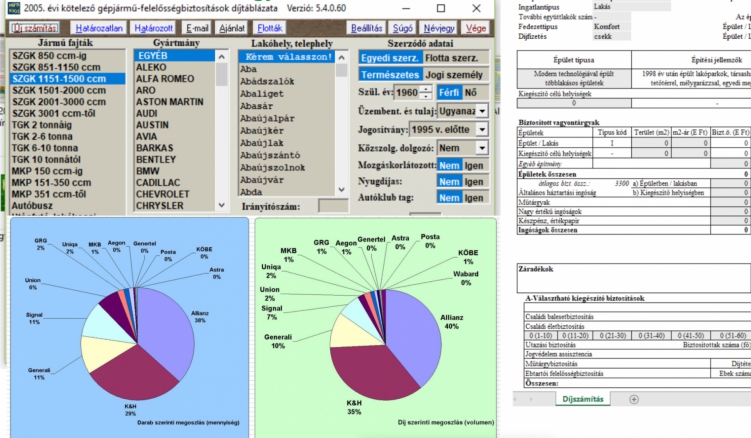Click the Gyártmány list scroll-up arrow

pyautogui.click(x=221, y=57)
